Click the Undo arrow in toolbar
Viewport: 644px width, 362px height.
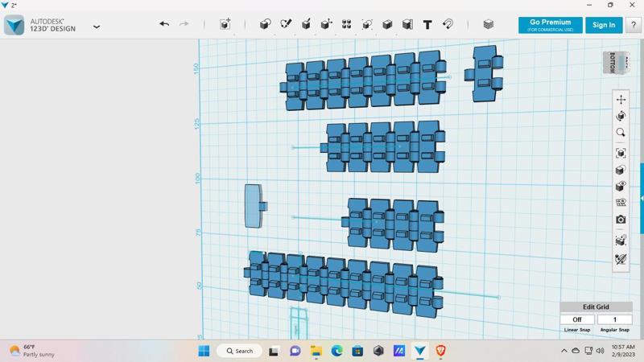164,24
